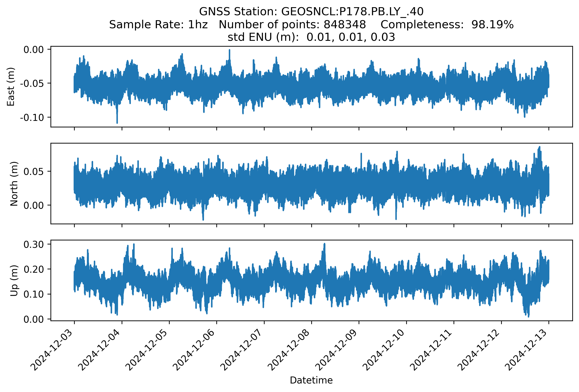Click the East (m) axis label

[x=11, y=87]
